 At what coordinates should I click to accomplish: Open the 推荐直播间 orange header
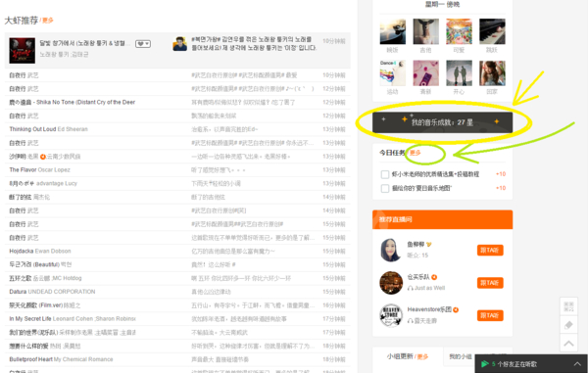[x=442, y=219]
